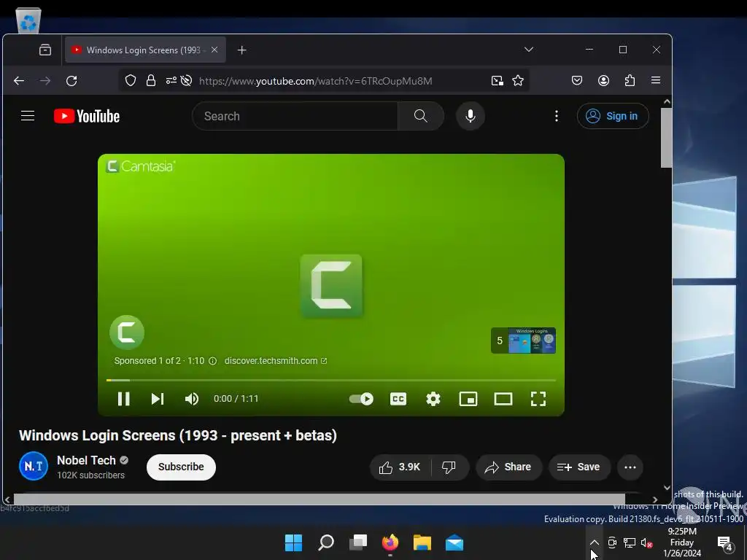This screenshot has height=560, width=747.
Task: Open the muted volume tray icon
Action: pos(646,542)
